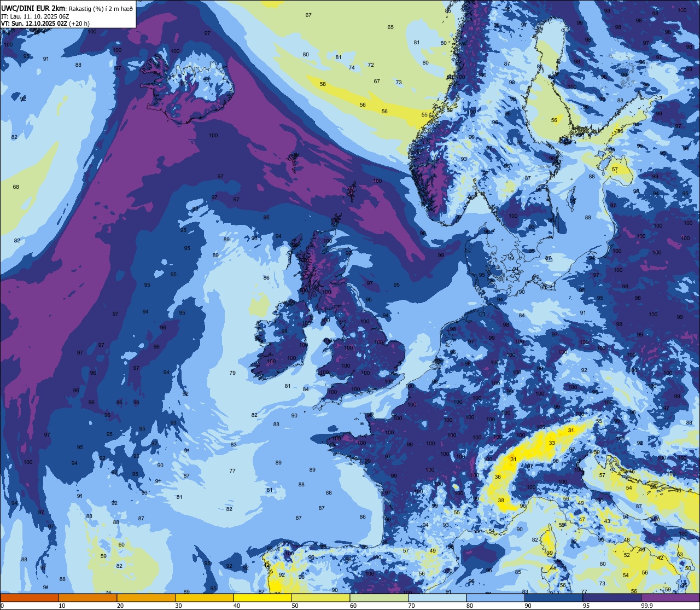Screen dimensions: 700x610
Task: Click the (+20 h) forecast offset text
Action: [79, 24]
